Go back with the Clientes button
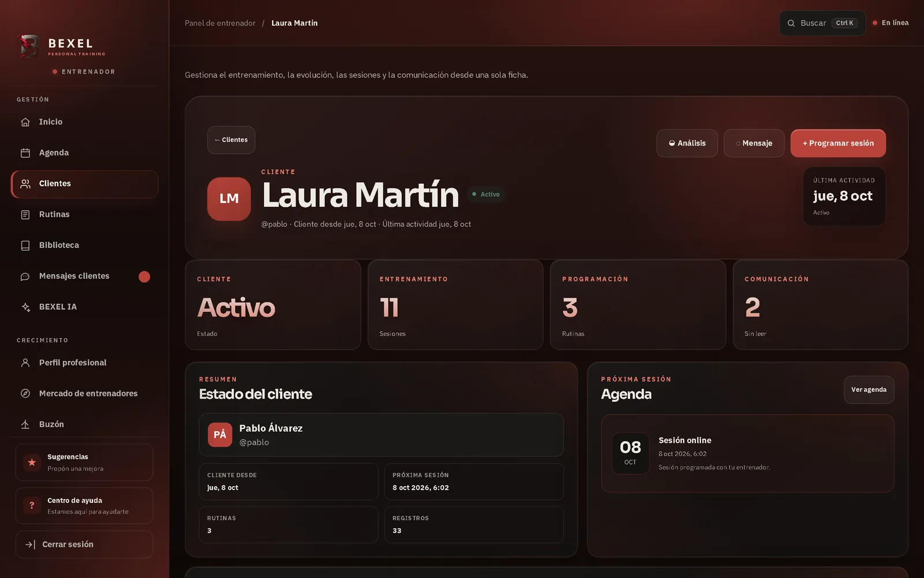 (231, 140)
